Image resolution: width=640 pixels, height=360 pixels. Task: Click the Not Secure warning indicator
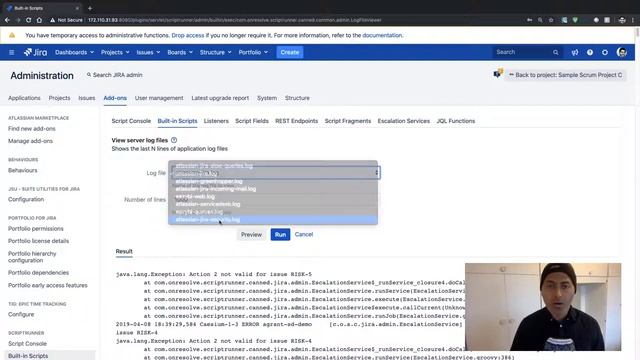pyautogui.click(x=66, y=20)
